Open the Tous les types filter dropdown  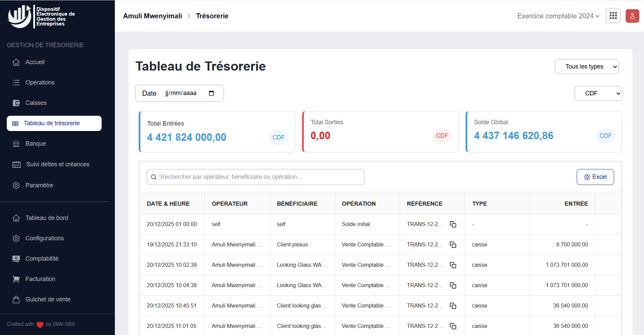[587, 66]
